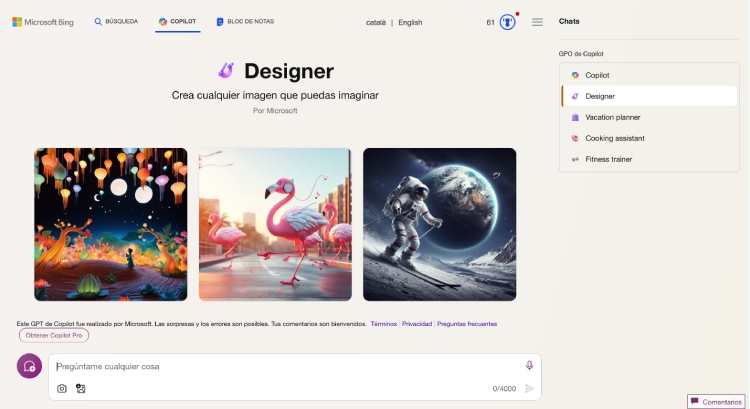Click the rewards points count 61
Image resolution: width=750 pixels, height=409 pixels.
click(490, 22)
